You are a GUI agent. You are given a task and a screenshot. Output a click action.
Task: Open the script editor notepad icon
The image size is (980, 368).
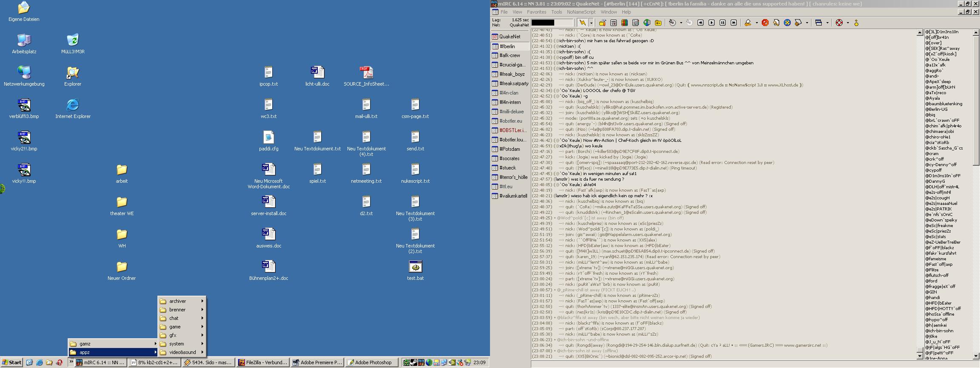click(635, 23)
